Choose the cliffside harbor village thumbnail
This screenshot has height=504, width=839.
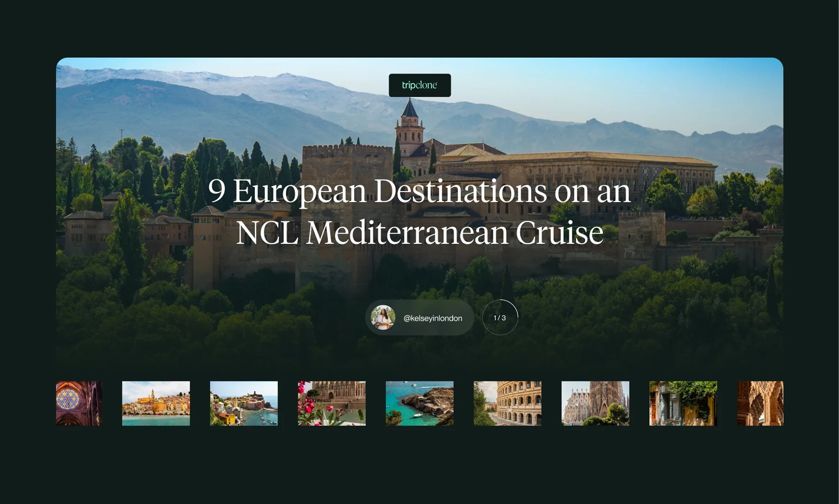coord(244,403)
